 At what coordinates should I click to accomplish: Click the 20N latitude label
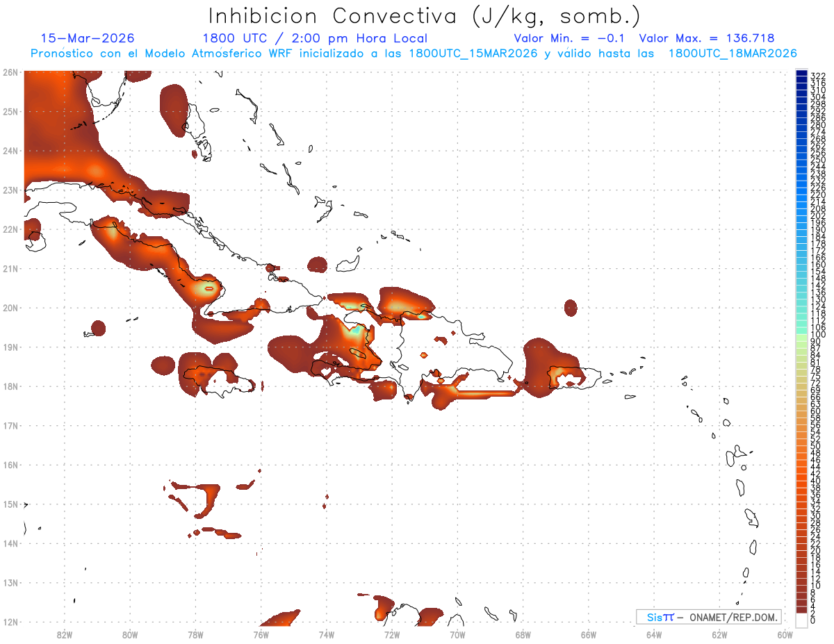click(x=10, y=308)
